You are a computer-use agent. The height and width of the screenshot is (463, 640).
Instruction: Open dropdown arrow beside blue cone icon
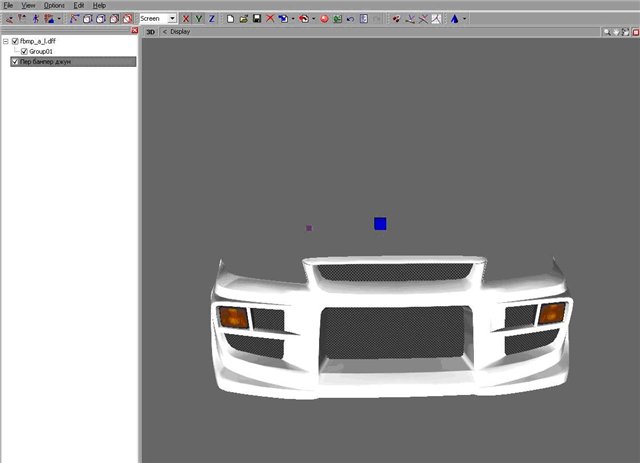click(x=464, y=19)
